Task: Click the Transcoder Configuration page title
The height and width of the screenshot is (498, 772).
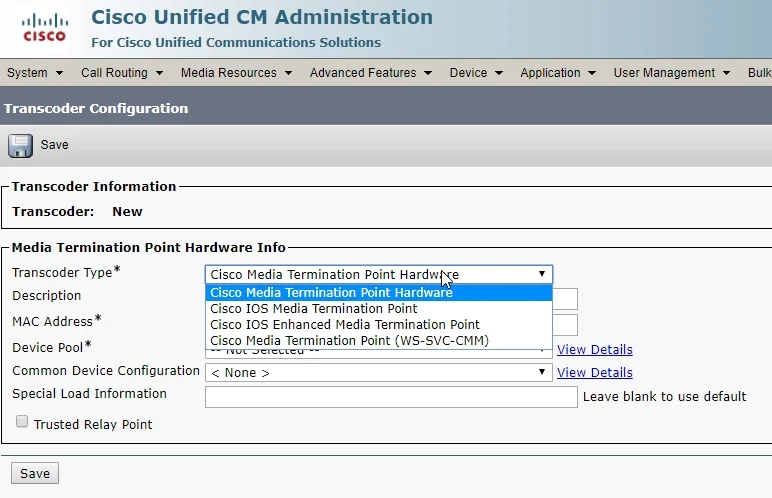Action: coord(96,108)
